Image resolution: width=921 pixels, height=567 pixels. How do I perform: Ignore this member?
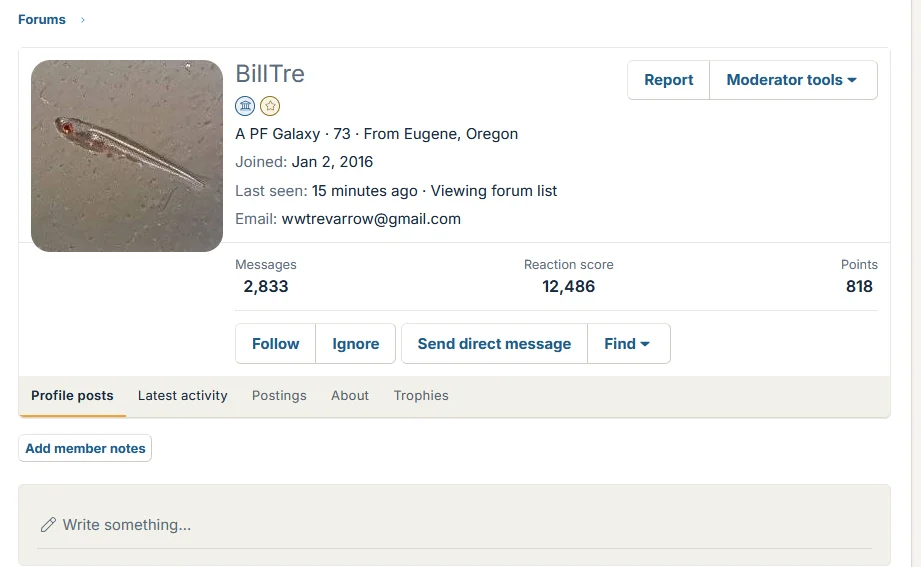(x=355, y=344)
